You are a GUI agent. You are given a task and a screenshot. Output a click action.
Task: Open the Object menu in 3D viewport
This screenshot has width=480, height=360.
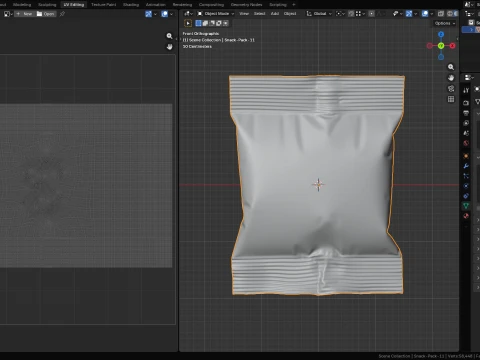(290, 14)
